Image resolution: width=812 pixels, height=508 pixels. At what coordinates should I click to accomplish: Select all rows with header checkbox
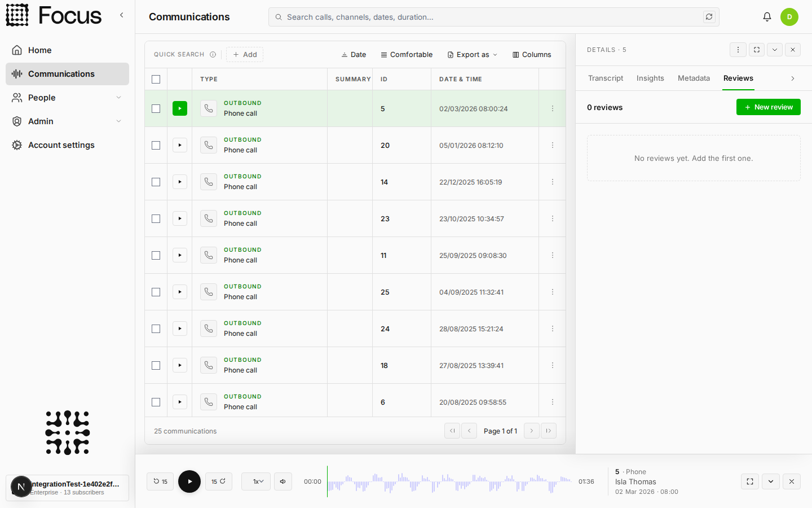pos(156,79)
